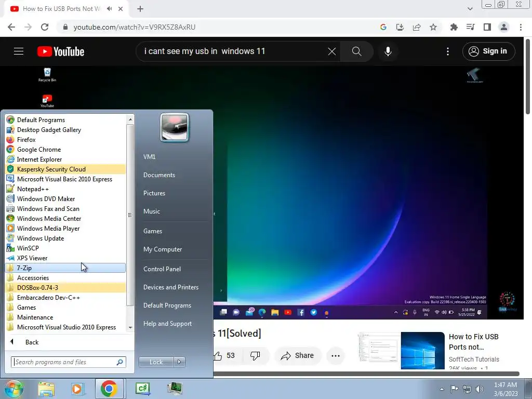The height and width of the screenshot is (399, 532).
Task: Open My Computer link
Action: pos(163,249)
